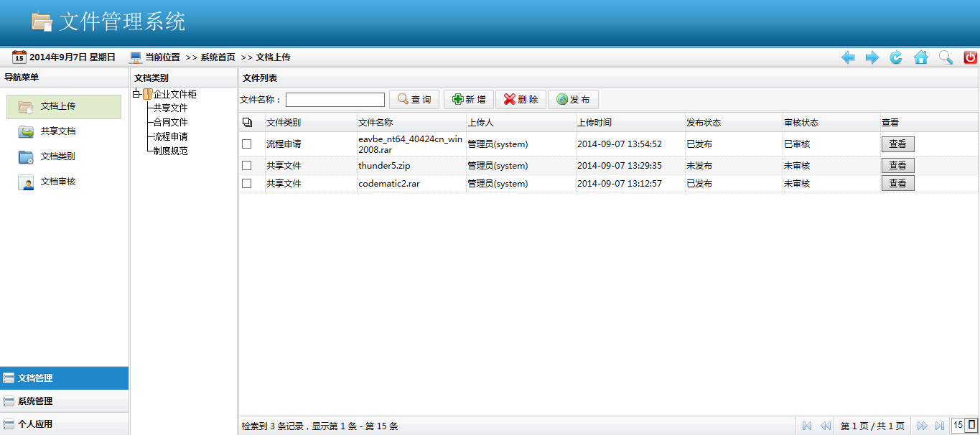
Task: Click inside the 文件名称 search field
Action: [x=335, y=99]
